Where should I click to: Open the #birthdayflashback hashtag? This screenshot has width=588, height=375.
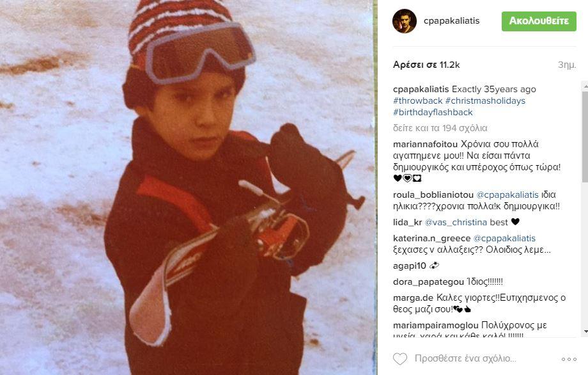tap(433, 112)
